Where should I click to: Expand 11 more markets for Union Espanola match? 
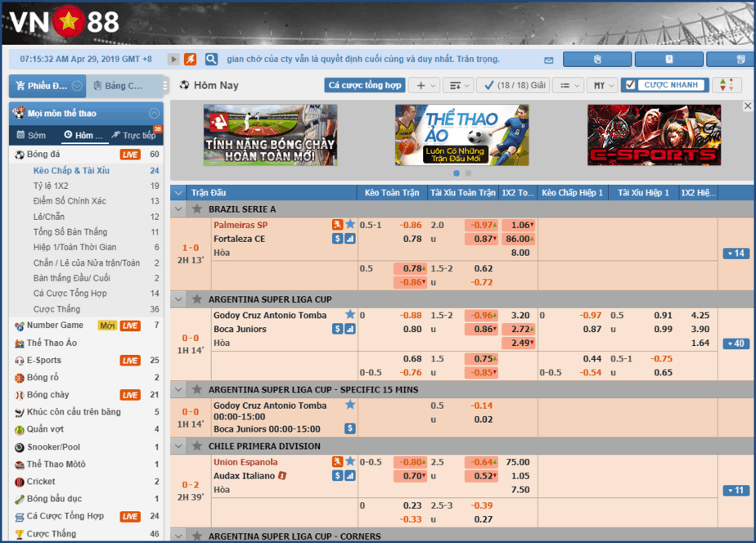[x=736, y=491]
